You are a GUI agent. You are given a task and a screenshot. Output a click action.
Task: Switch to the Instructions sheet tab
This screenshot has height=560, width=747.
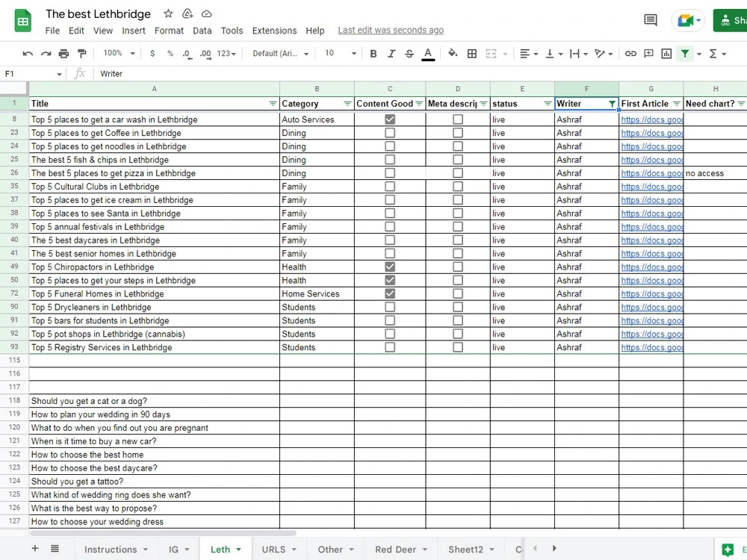pyautogui.click(x=116, y=549)
